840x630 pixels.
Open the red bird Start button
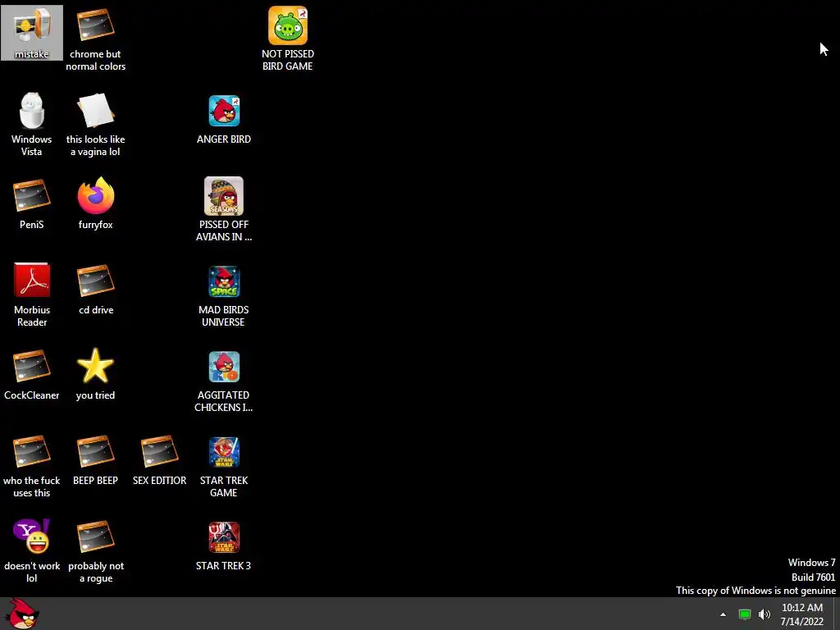click(x=24, y=614)
